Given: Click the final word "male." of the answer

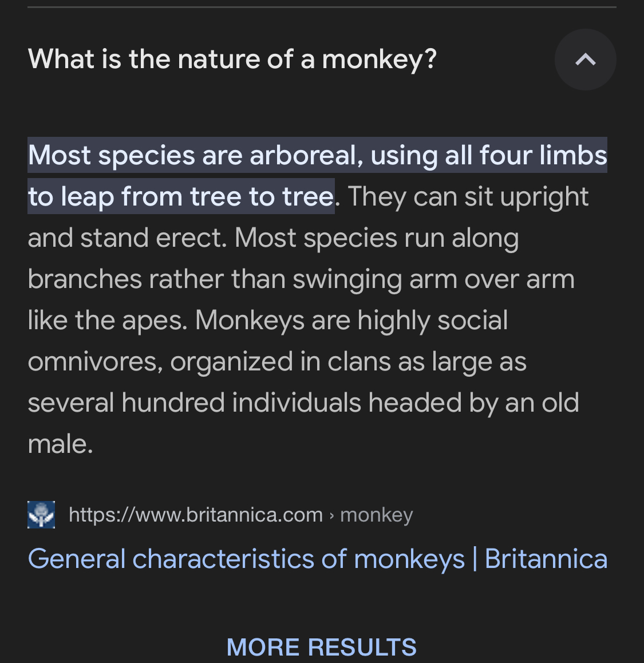Looking at the screenshot, I should (60, 444).
